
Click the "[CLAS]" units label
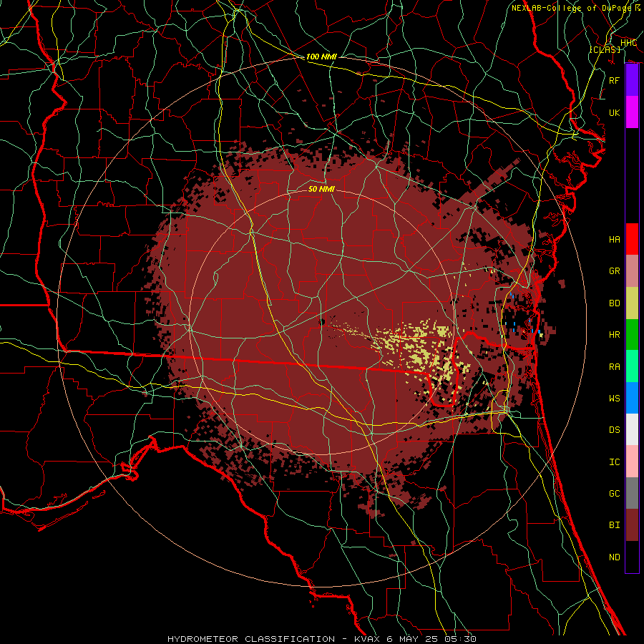point(605,49)
